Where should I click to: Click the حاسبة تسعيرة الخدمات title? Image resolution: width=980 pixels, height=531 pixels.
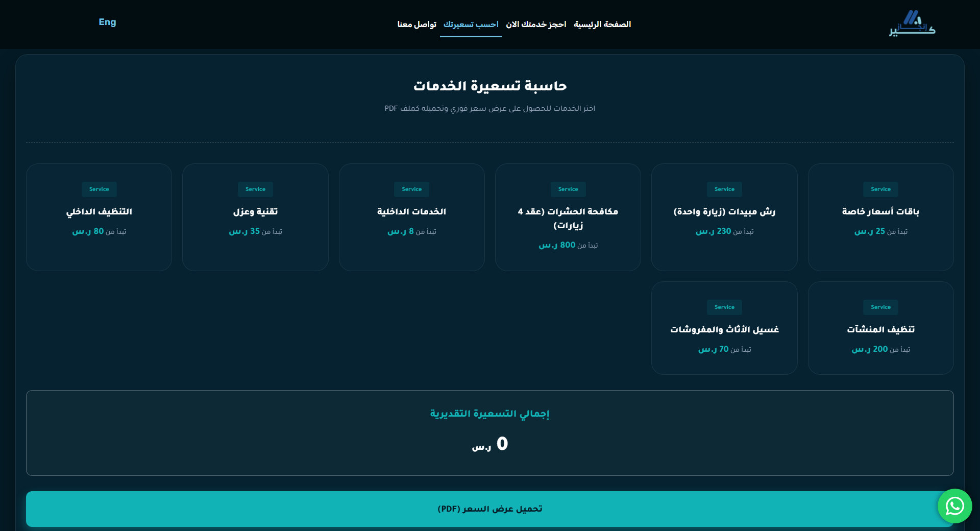coord(489,86)
